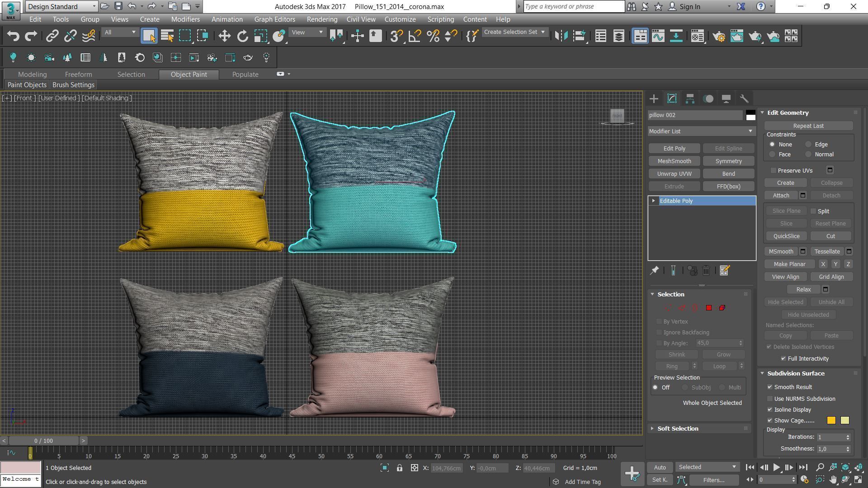Open the Rendering menu
Image resolution: width=868 pixels, height=488 pixels.
coord(322,19)
